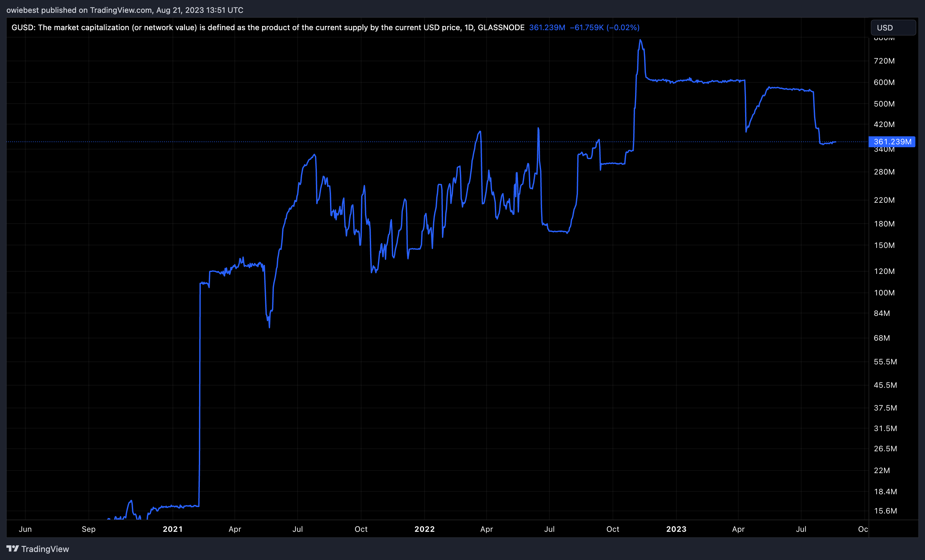The width and height of the screenshot is (925, 560).
Task: Click the owiebest published on TradingView.com caption
Action: click(125, 10)
